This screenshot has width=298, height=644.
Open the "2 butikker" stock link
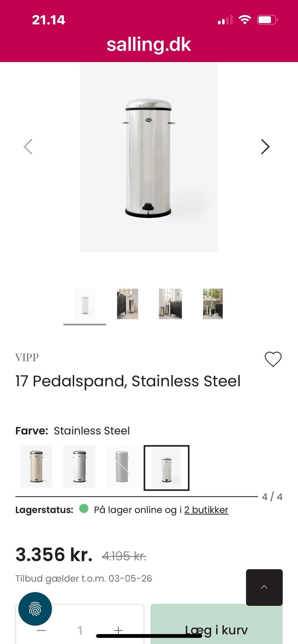coord(206,510)
